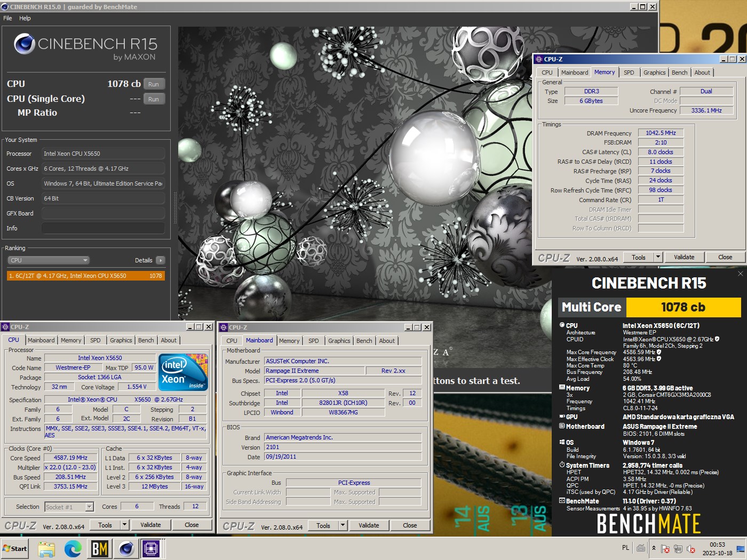Run the CPU Single Core benchmark
747x560 pixels.
coord(154,99)
